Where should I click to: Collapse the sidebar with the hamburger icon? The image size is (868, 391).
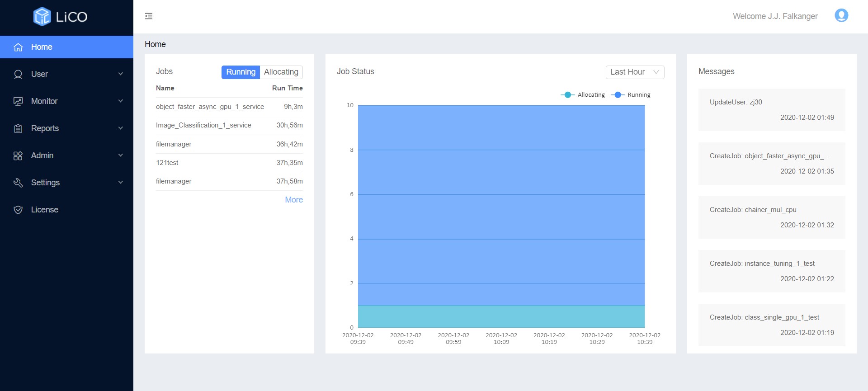(x=149, y=16)
